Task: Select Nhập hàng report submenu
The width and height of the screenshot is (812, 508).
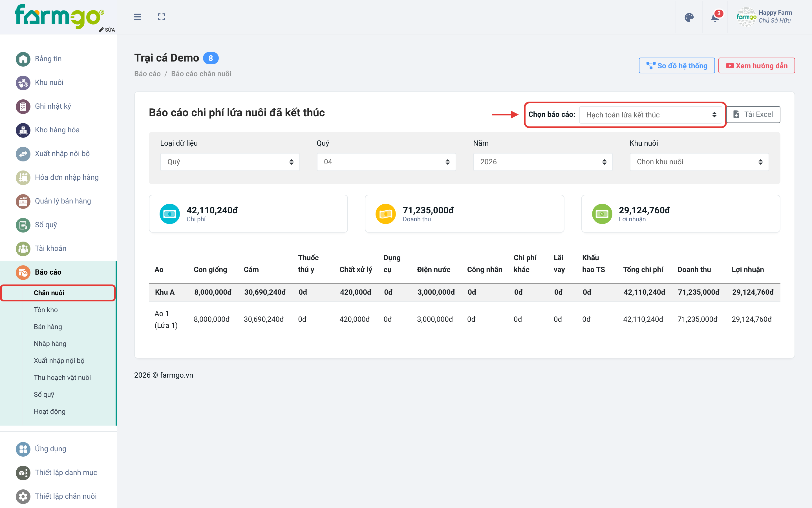Action: [50, 343]
